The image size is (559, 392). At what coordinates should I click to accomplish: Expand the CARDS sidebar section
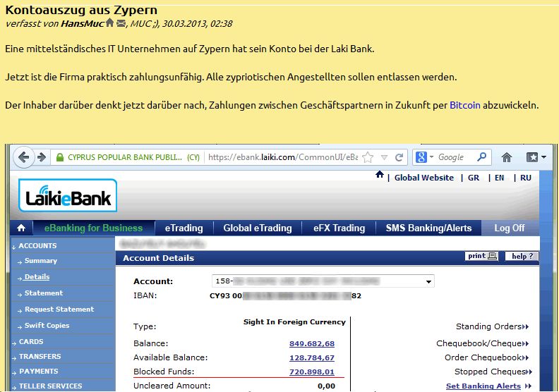[30, 341]
